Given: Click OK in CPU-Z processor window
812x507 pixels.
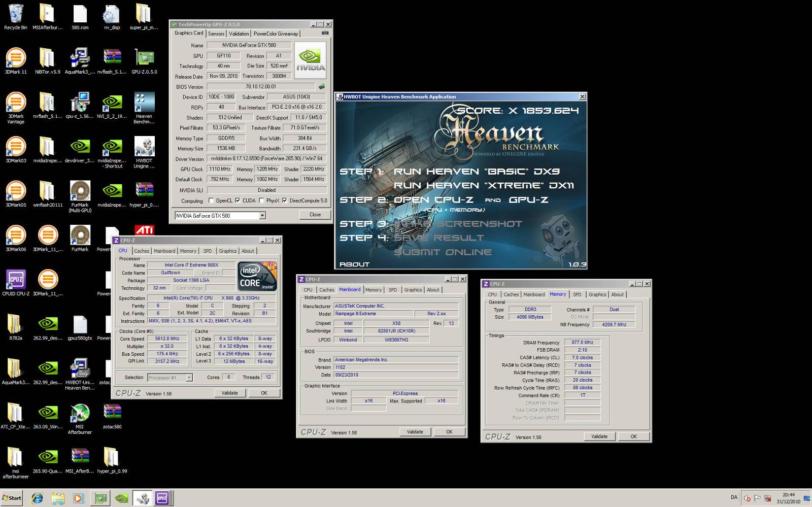Looking at the screenshot, I should point(264,393).
